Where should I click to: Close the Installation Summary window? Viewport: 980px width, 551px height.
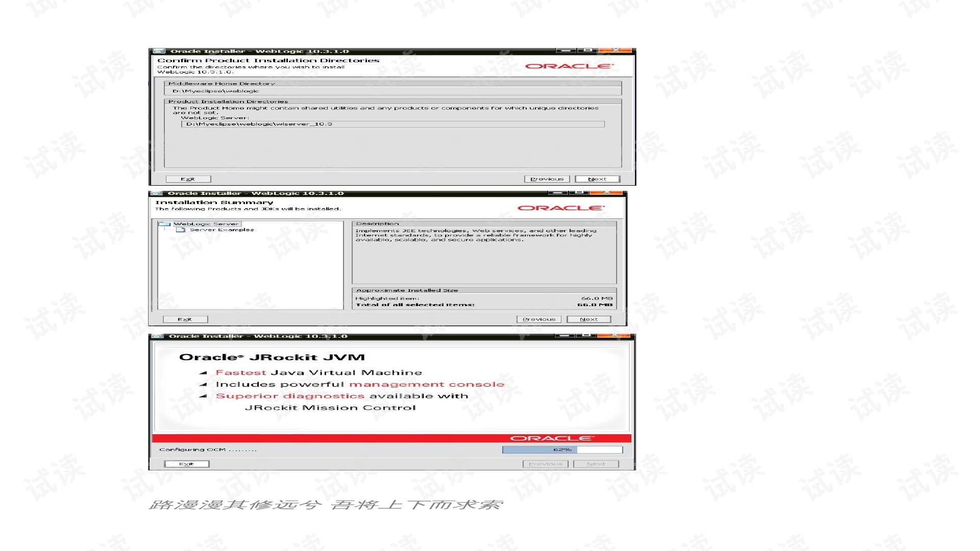tap(607, 193)
